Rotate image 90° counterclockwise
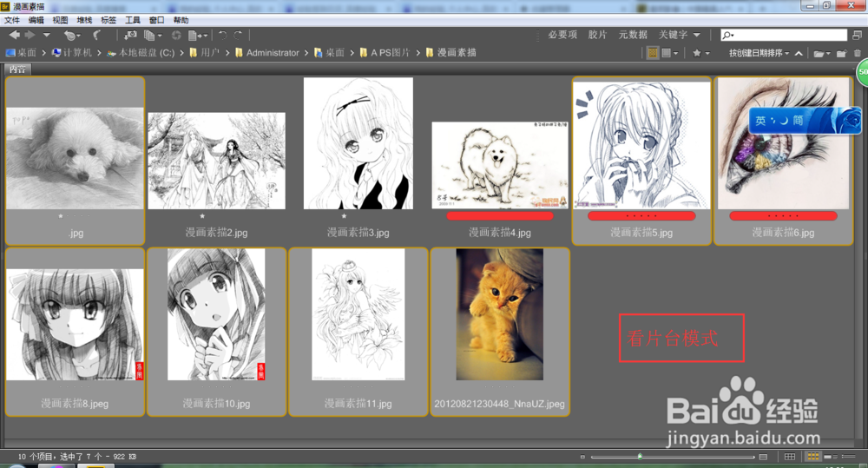The image size is (868, 468). 222,35
